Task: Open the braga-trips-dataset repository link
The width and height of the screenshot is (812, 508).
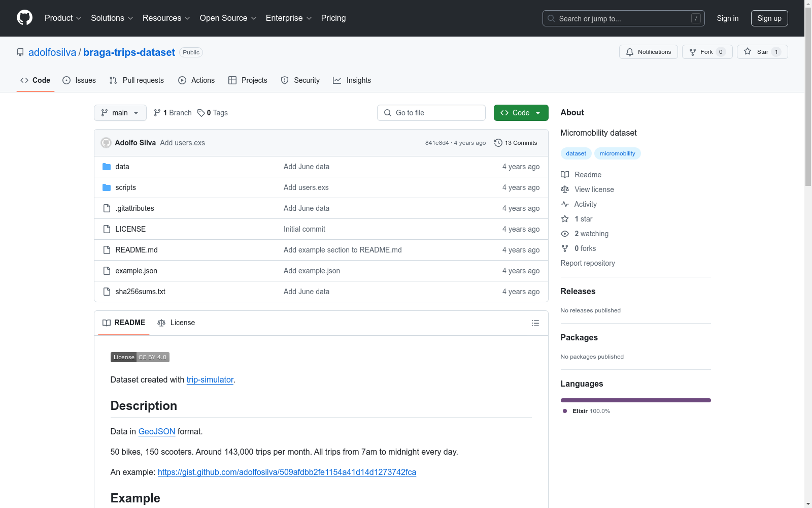Action: pyautogui.click(x=129, y=52)
